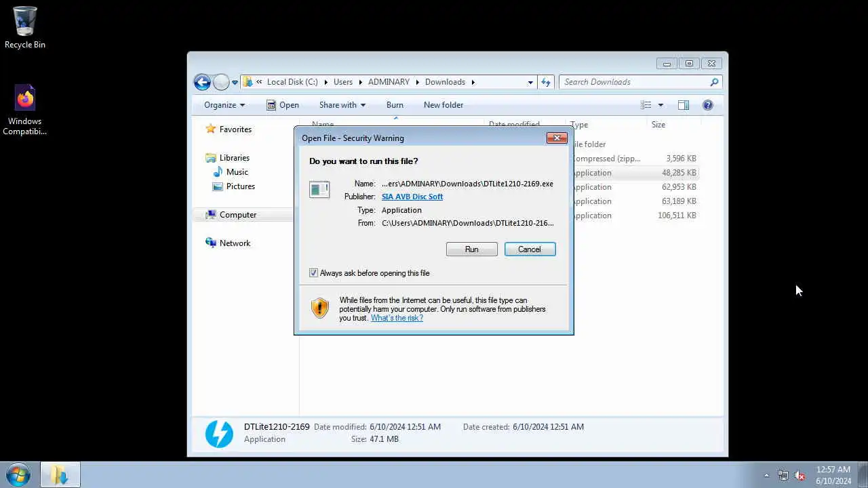Screen dimensions: 868x488
Task: Select the Libraries tree item
Action: [x=235, y=158]
